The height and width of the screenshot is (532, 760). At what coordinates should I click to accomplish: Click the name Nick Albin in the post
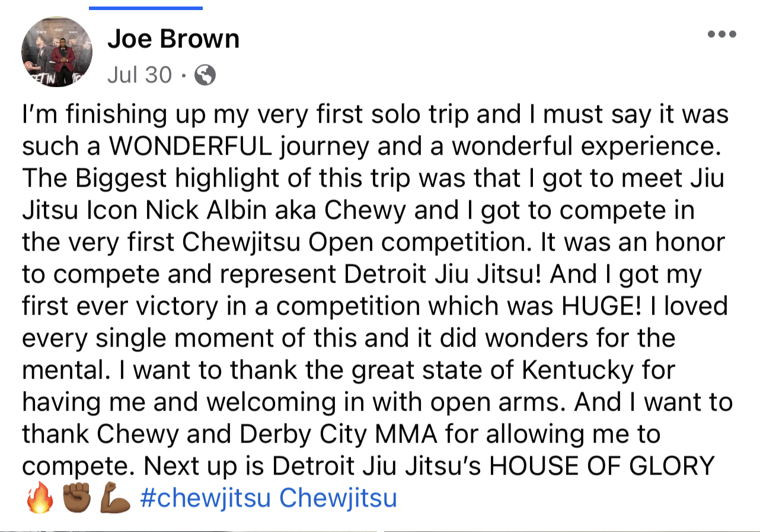click(x=252, y=210)
